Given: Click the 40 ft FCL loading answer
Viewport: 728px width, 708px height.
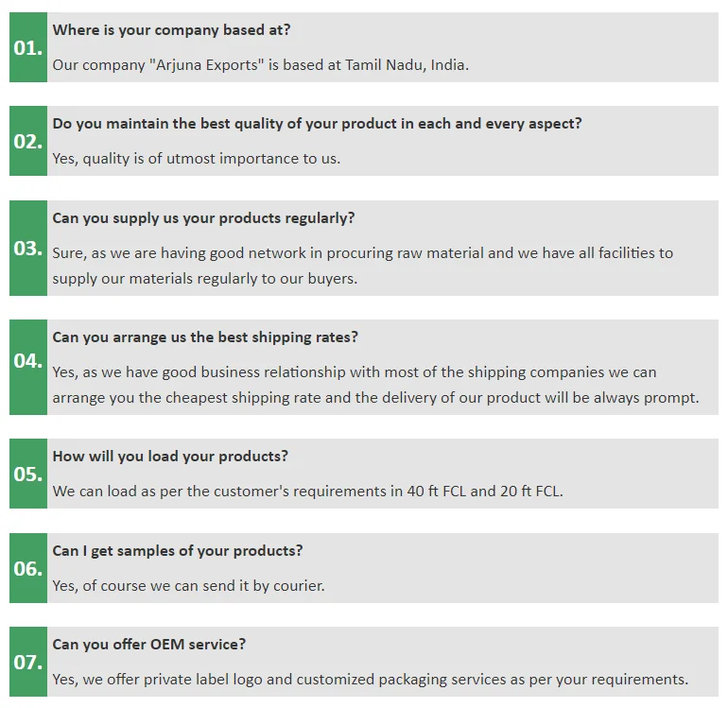Looking at the screenshot, I should click(307, 492).
